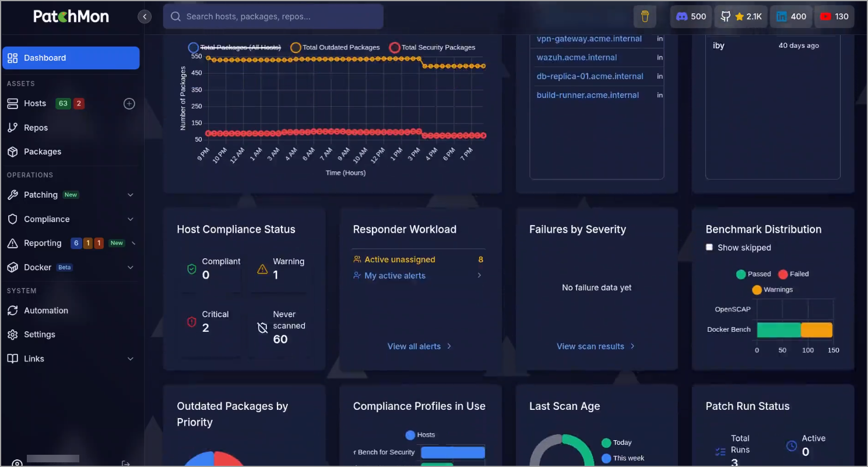Viewport: 868px width, 467px height.
Task: Expand the Reporting menu chevron
Action: (x=133, y=243)
